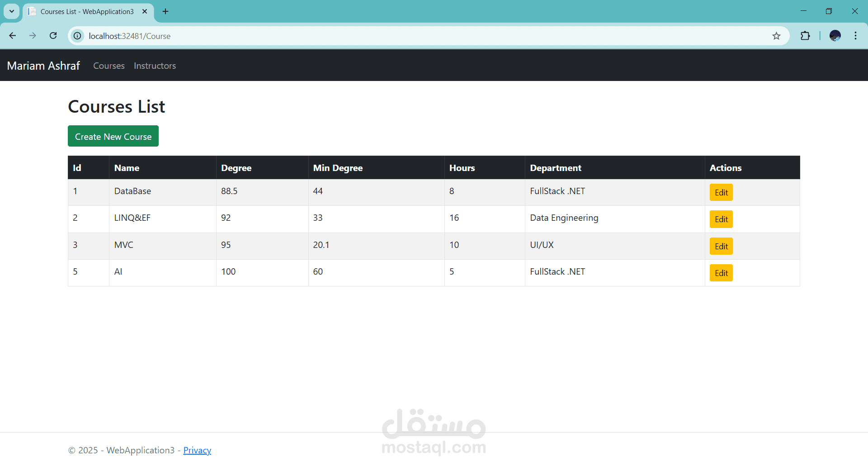
Task: Click the Create New Course button
Action: click(113, 136)
